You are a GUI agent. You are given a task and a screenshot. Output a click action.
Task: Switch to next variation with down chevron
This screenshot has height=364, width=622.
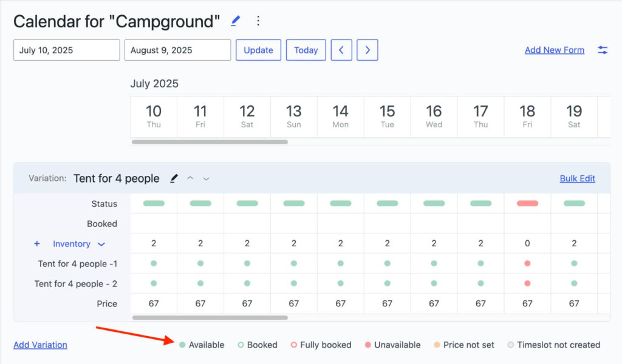(x=206, y=178)
